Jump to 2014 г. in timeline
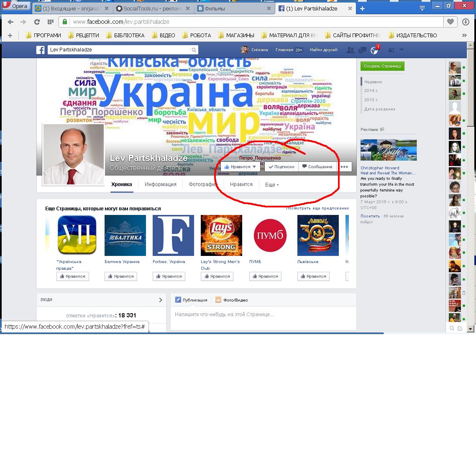 point(371,91)
